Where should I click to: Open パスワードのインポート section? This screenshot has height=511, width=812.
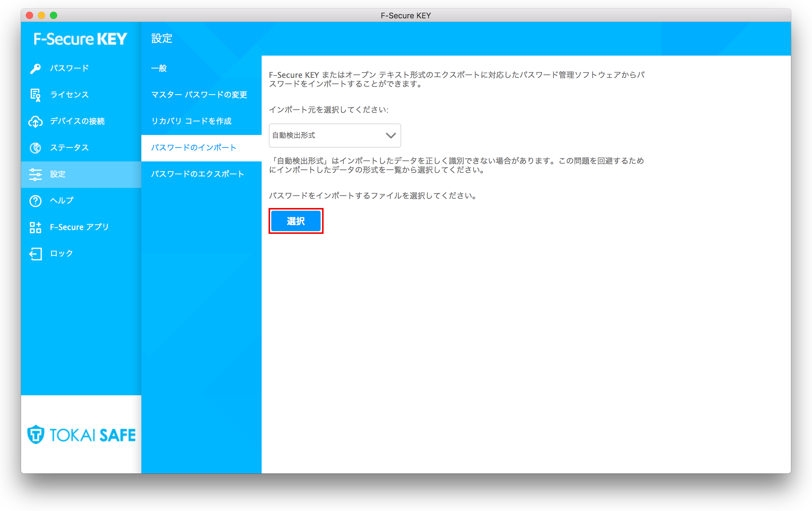coord(193,147)
